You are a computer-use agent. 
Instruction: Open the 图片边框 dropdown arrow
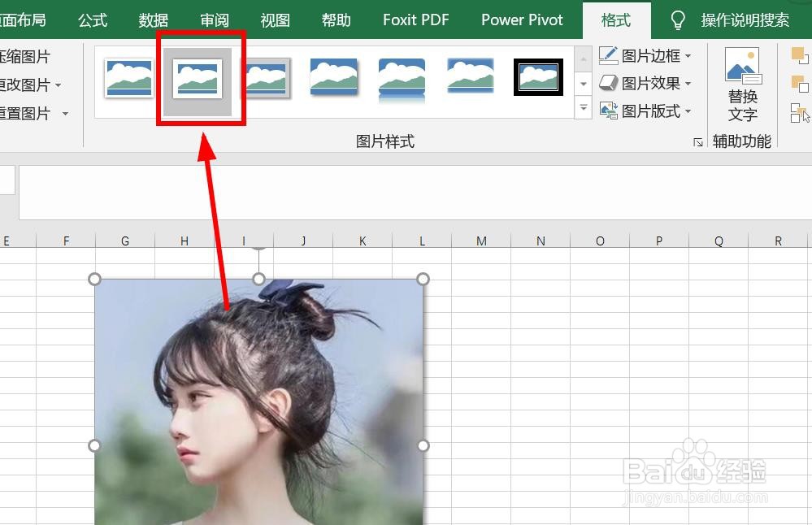click(x=688, y=56)
